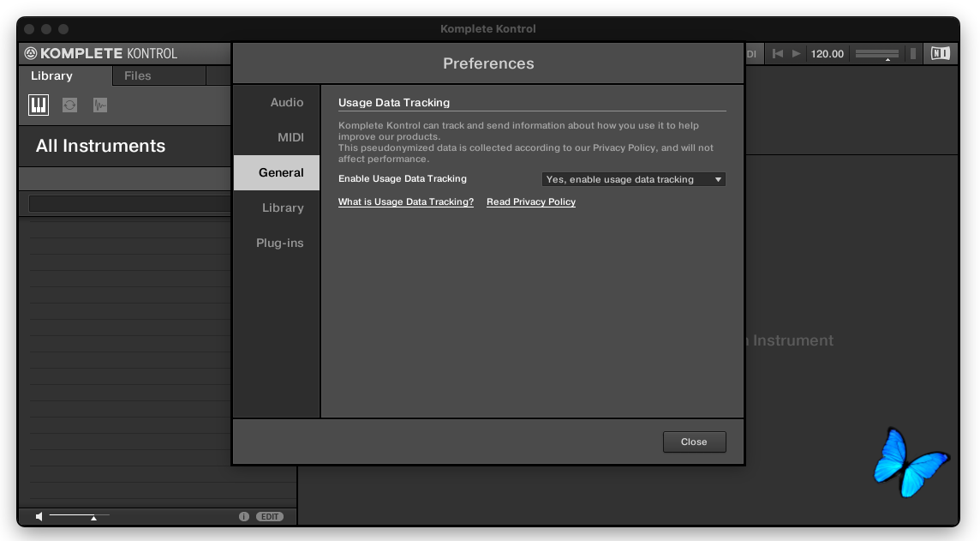
Task: Open the What is Usage Data Tracking link
Action: pos(406,202)
